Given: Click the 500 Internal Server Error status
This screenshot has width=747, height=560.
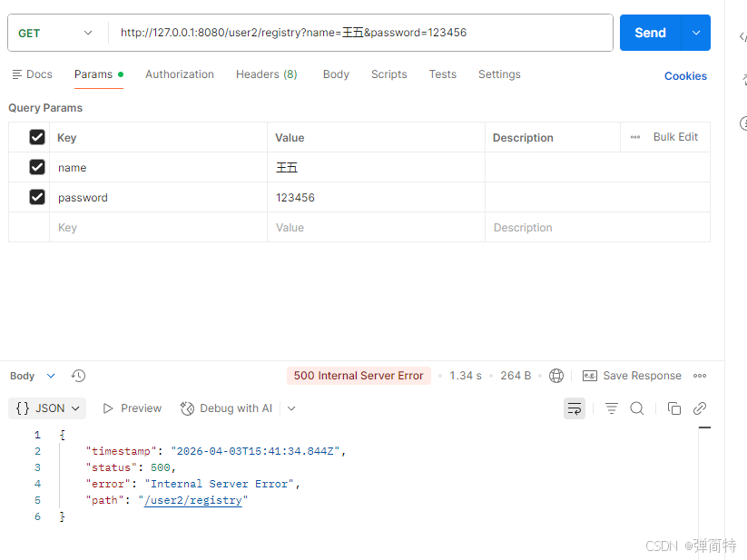Looking at the screenshot, I should (359, 376).
